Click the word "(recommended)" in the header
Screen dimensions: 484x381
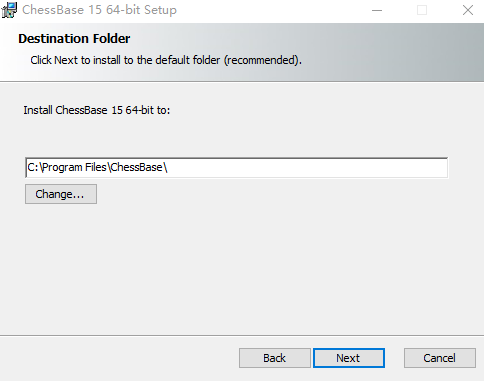[x=263, y=60]
